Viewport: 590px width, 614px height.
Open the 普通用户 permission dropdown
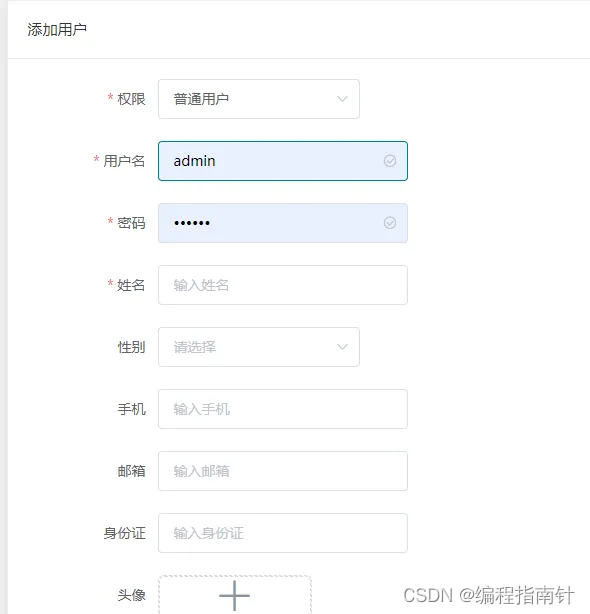[259, 99]
